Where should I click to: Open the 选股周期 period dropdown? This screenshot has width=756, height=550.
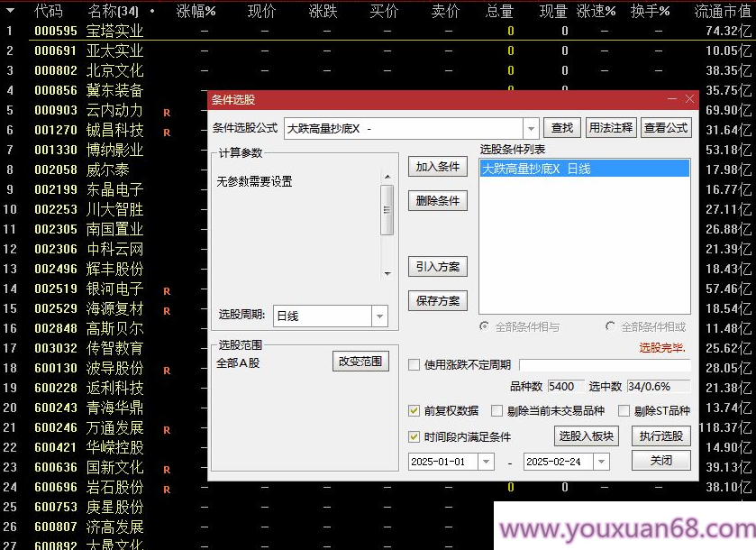click(379, 316)
